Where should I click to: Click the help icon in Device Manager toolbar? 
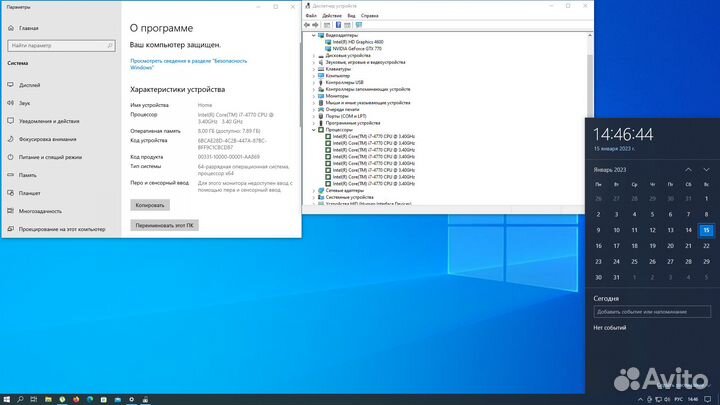click(x=339, y=24)
